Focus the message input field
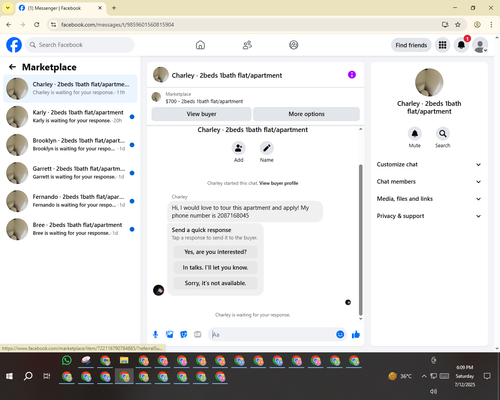Viewport: 500px width, 400px height. (273, 334)
